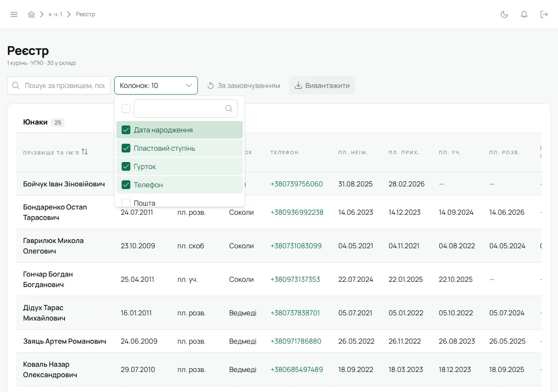Toggle the select-all columns checkbox
Viewport: 558px width, 392px height.
(x=126, y=108)
